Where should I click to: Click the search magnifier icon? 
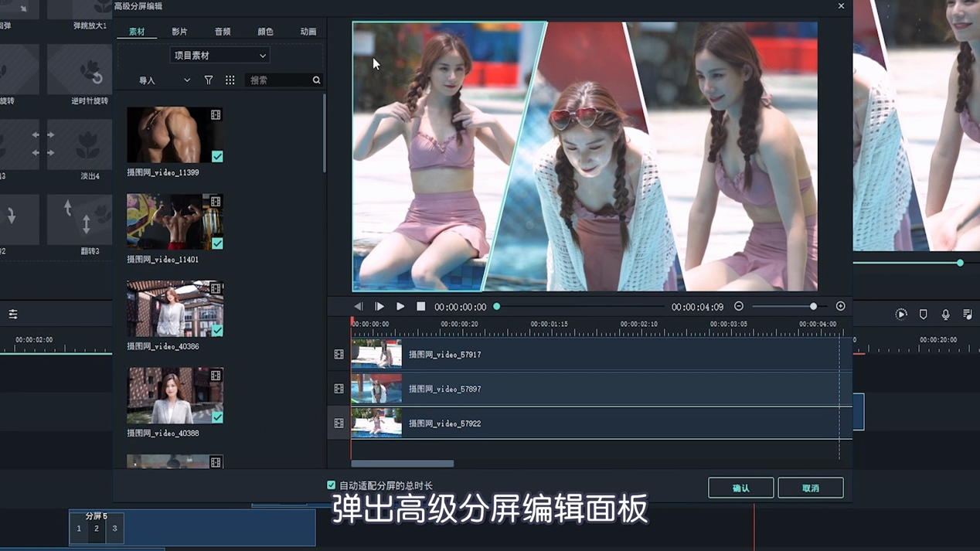pos(316,80)
